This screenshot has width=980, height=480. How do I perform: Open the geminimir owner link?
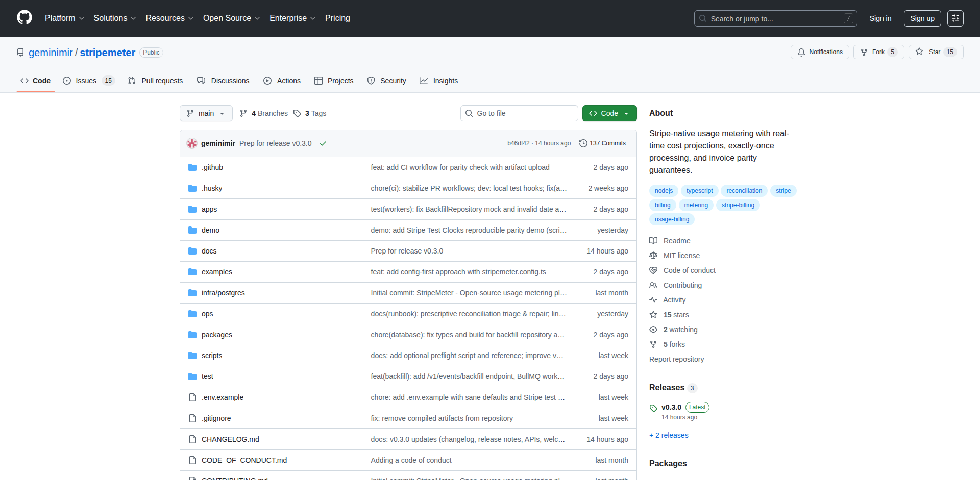click(x=51, y=53)
